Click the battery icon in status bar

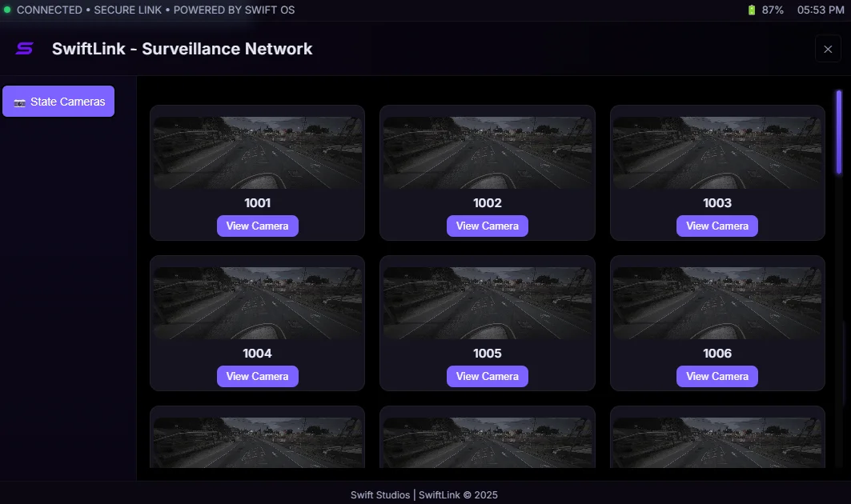[751, 10]
